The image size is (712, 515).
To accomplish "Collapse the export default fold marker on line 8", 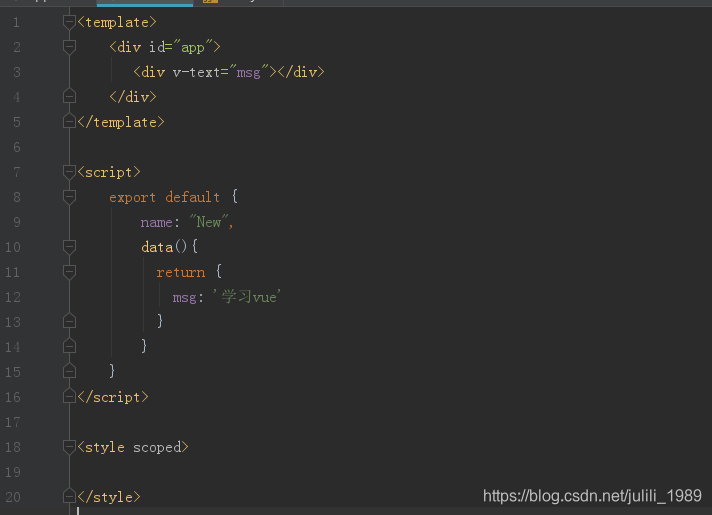I will click(x=69, y=197).
